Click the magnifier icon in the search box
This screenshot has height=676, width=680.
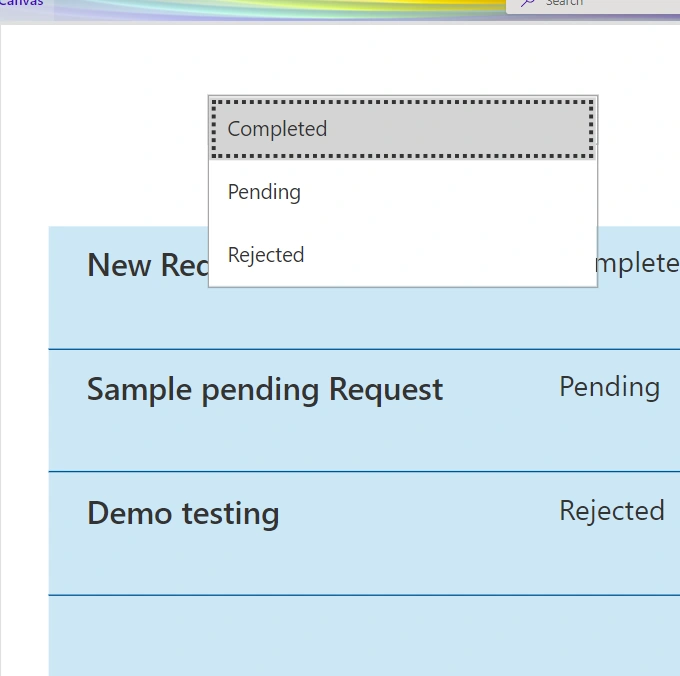(527, 3)
